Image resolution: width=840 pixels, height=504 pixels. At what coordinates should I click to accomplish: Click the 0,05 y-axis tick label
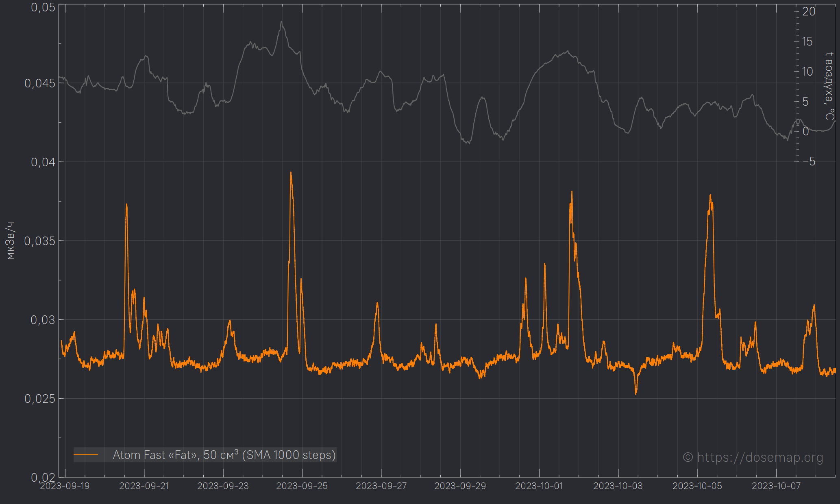tap(43, 7)
